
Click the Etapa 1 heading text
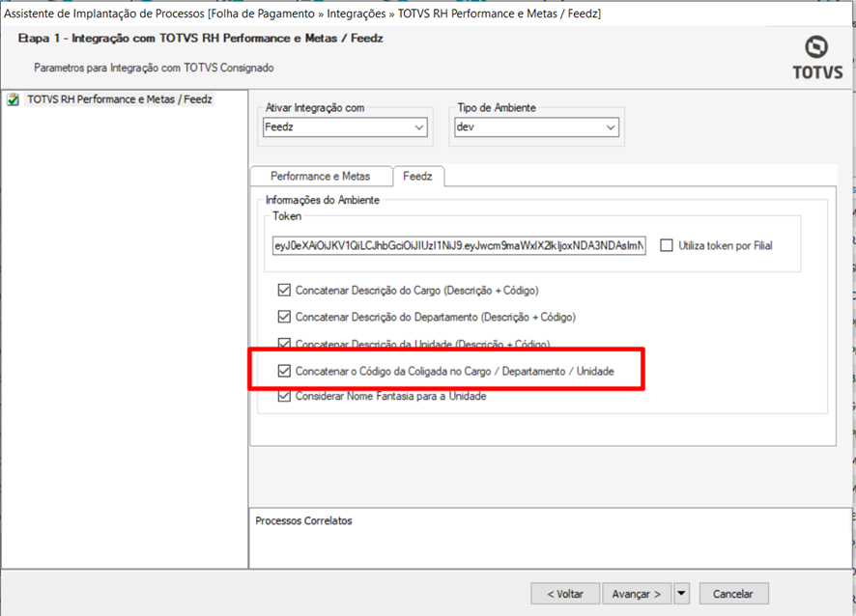coord(200,39)
